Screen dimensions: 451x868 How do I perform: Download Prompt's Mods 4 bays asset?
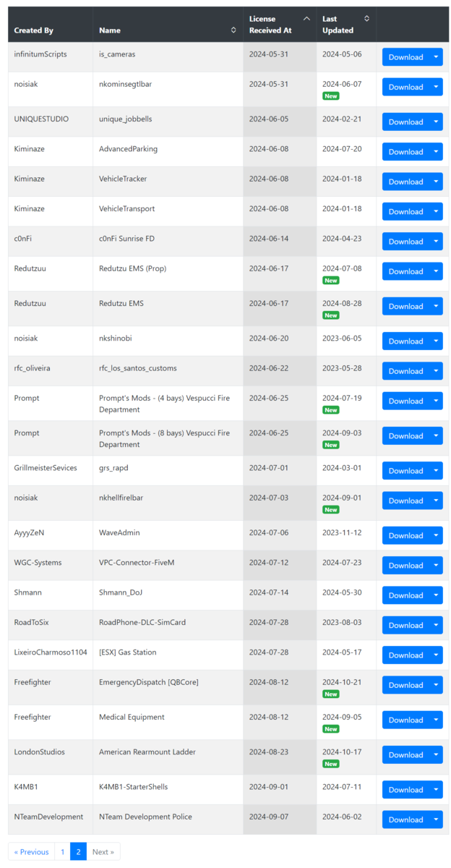(x=405, y=401)
